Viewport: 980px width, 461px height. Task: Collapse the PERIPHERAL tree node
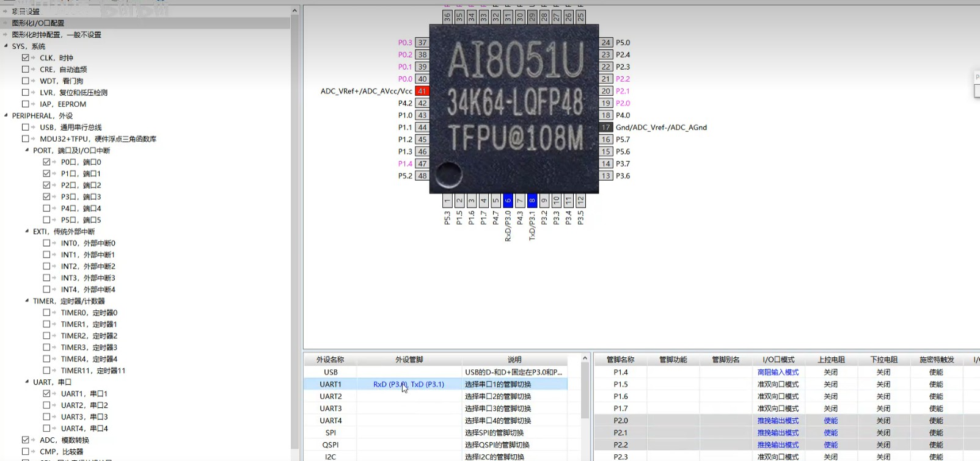pyautogui.click(x=6, y=115)
